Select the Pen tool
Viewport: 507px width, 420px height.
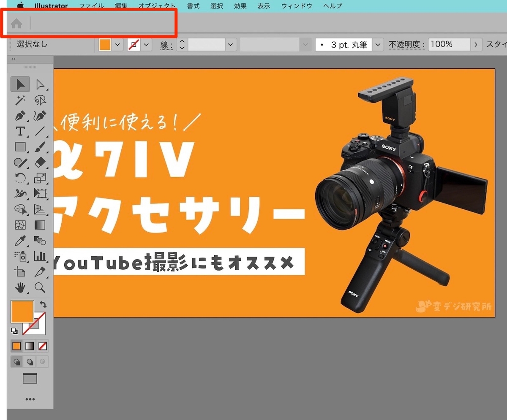20,116
